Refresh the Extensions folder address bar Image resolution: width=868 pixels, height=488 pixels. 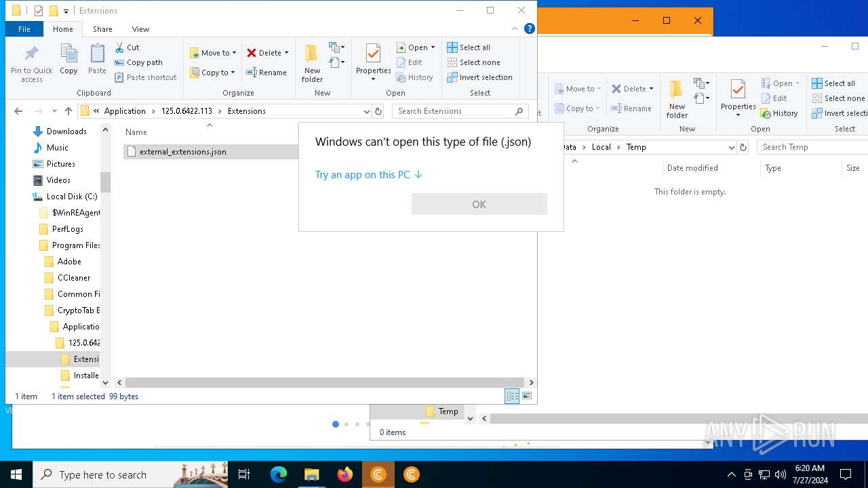(378, 111)
